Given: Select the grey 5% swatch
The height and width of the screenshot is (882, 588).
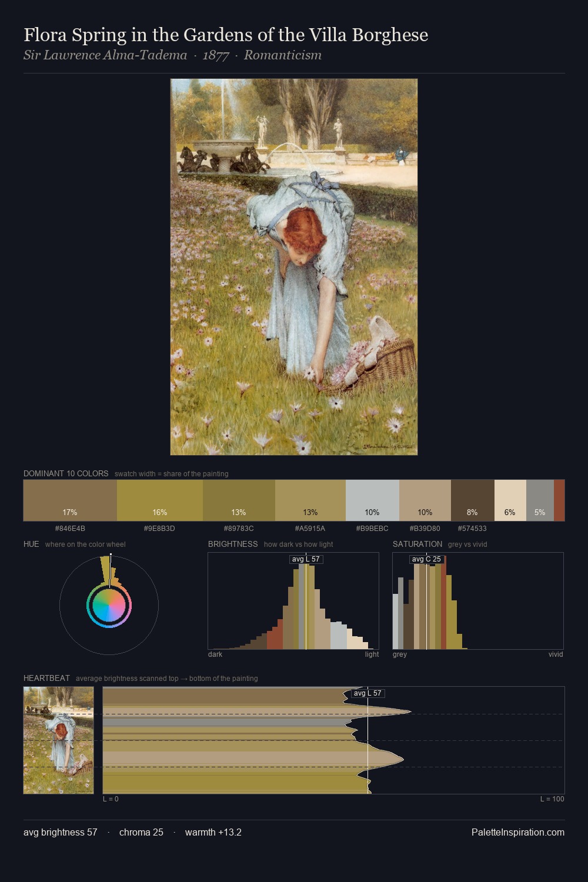Looking at the screenshot, I should coord(540,500).
